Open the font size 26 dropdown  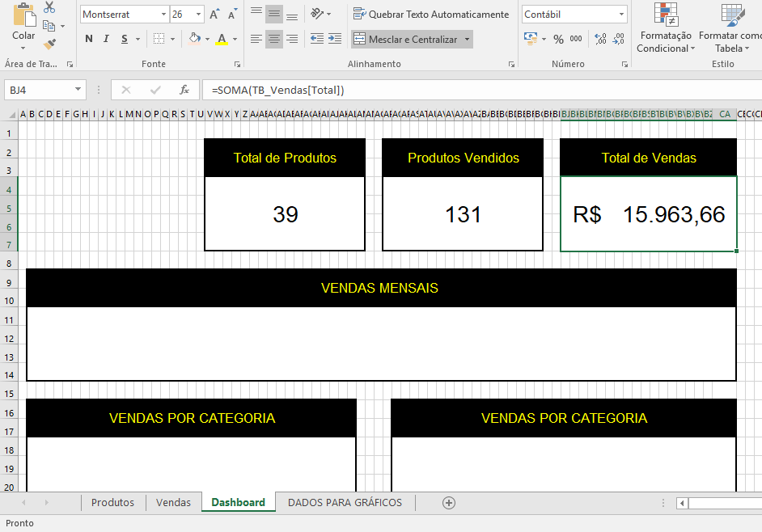tap(198, 15)
